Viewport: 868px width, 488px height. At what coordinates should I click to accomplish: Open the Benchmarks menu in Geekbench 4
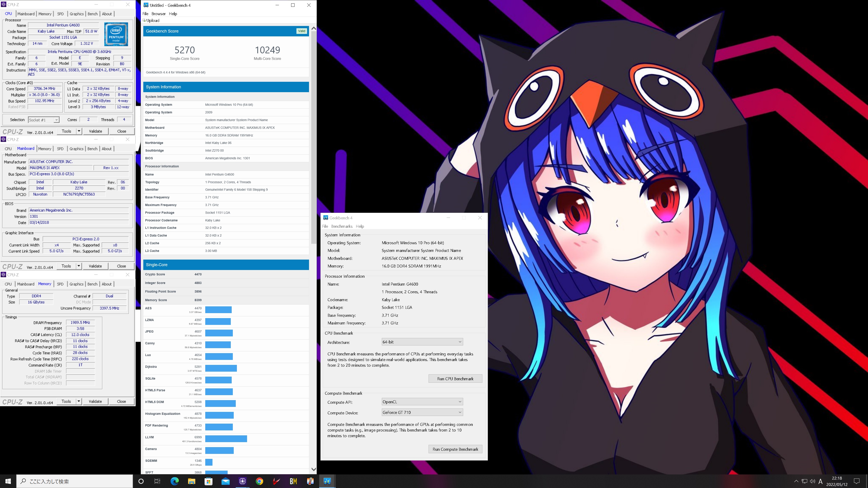342,226
